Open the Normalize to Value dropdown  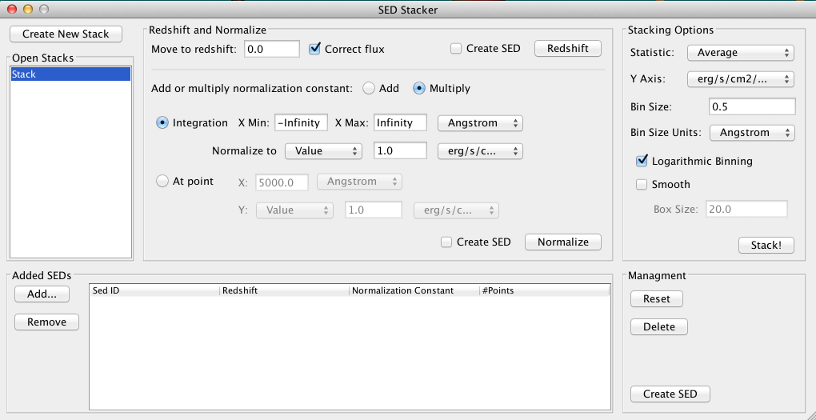pos(323,151)
